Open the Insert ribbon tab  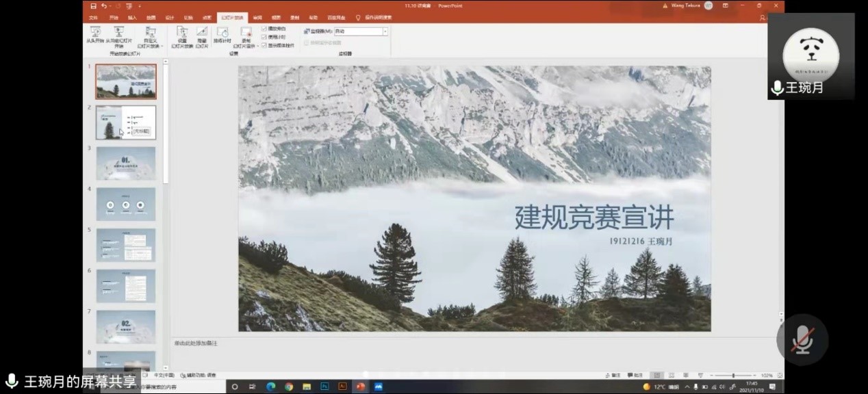132,17
